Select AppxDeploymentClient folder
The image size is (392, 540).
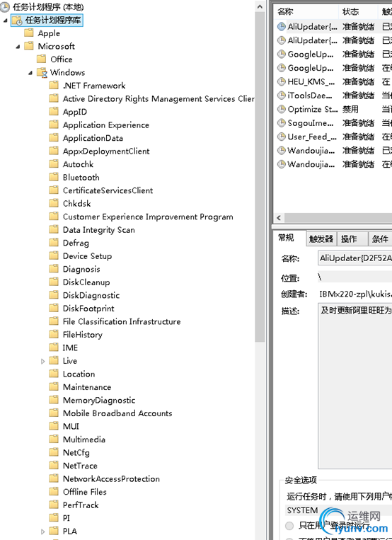click(x=106, y=151)
